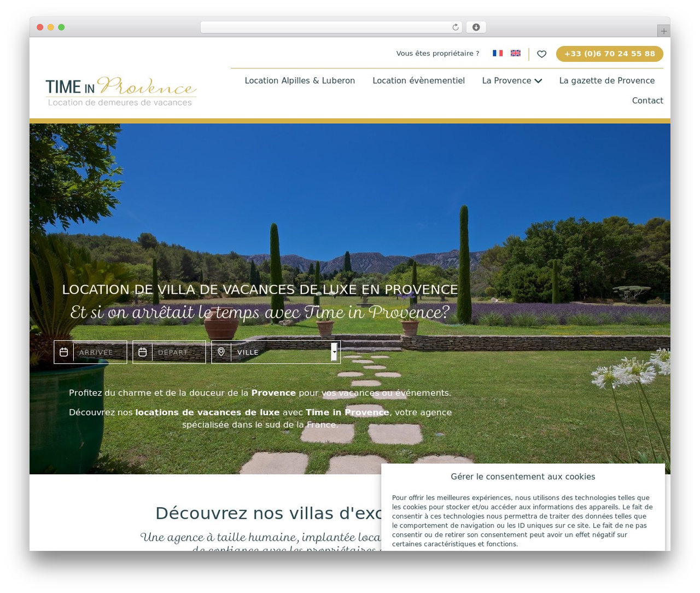Switch site language to French flag
Image resolution: width=700 pixels, height=593 pixels.
point(498,53)
